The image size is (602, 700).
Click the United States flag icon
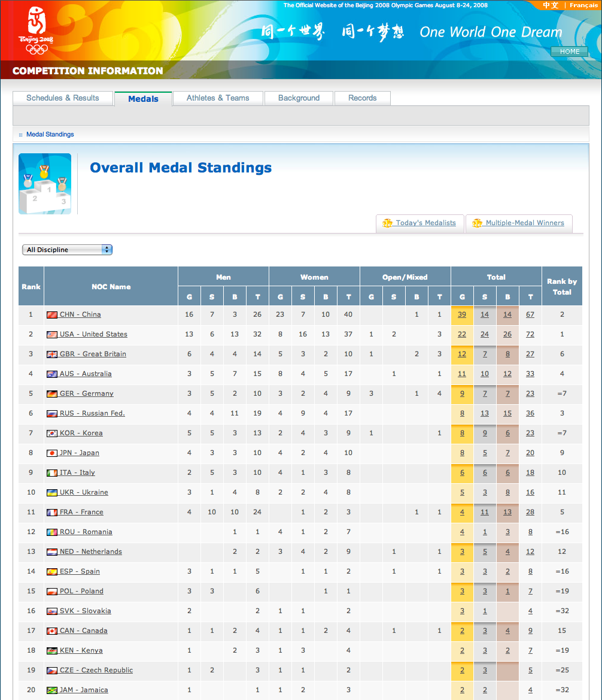tap(51, 334)
